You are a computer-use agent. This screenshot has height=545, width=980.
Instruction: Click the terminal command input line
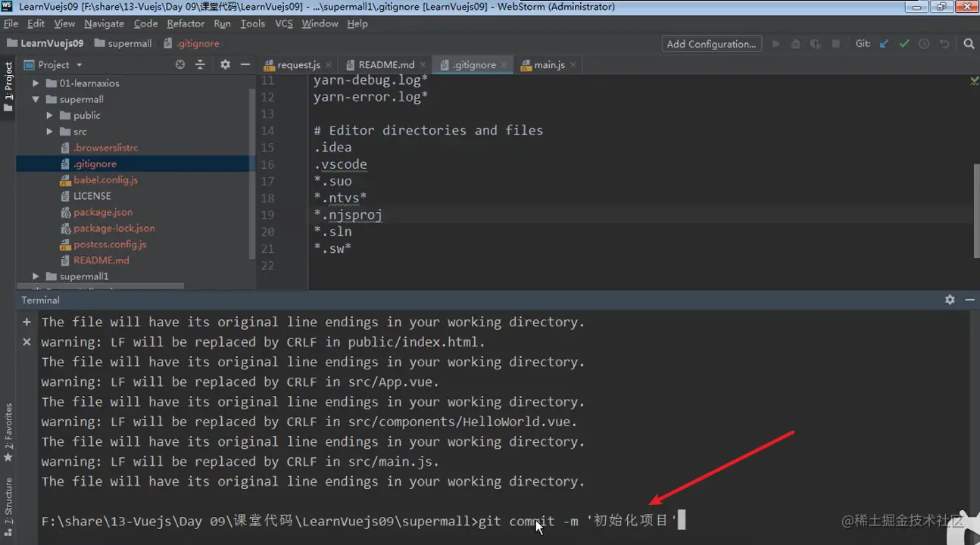click(364, 521)
